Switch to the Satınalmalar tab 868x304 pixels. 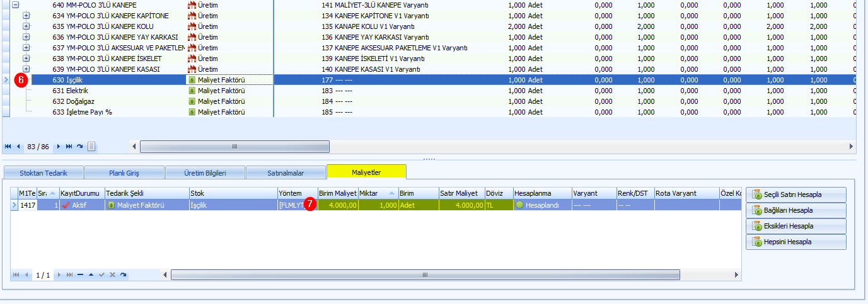click(x=286, y=172)
